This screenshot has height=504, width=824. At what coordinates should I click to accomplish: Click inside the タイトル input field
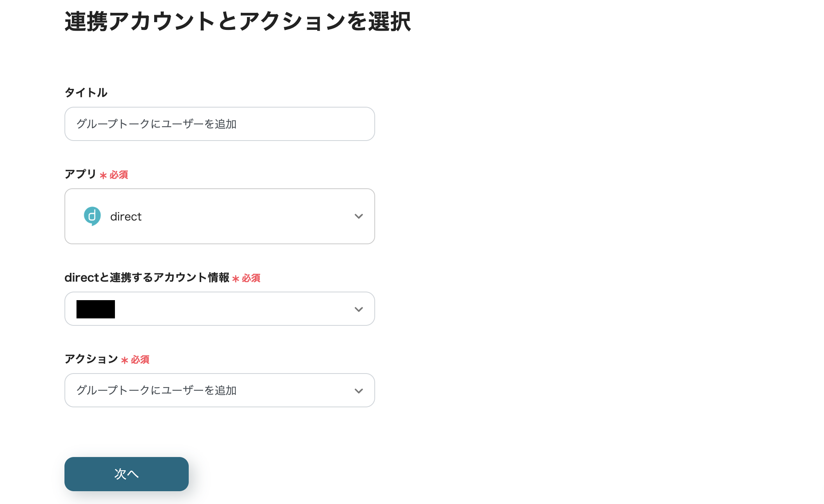[x=219, y=124]
